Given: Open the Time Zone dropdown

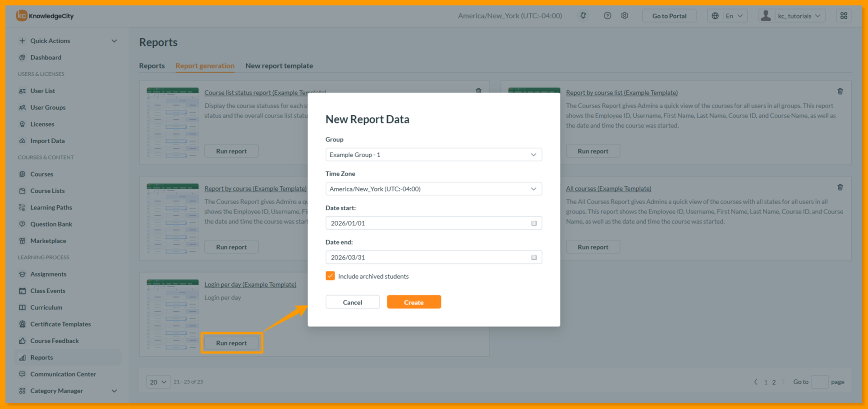Looking at the screenshot, I should click(434, 189).
